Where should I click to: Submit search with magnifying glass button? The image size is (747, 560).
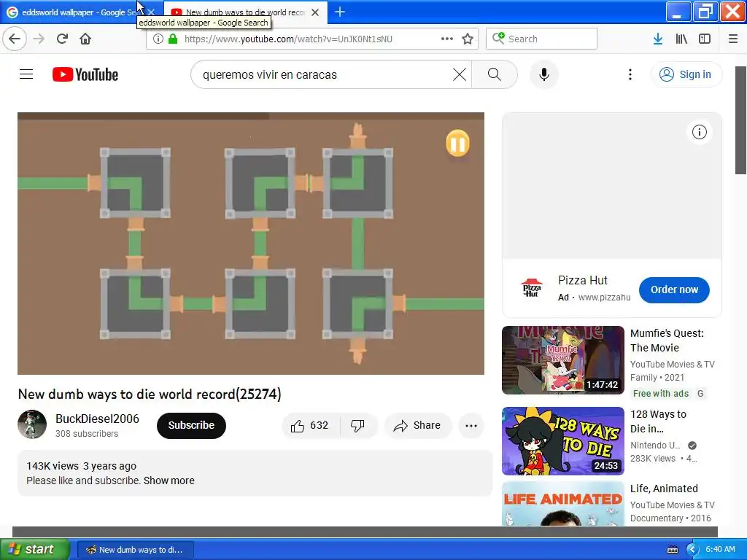(x=495, y=75)
